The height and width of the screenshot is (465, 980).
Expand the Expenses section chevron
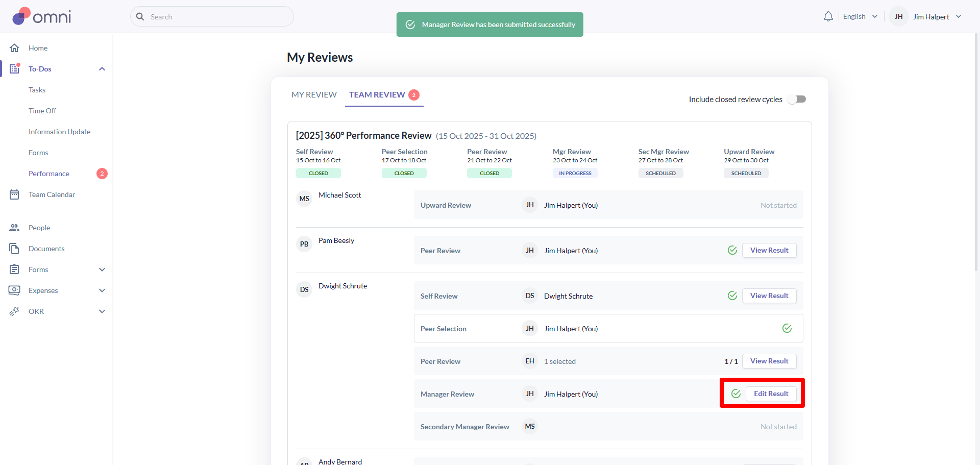pyautogui.click(x=102, y=290)
